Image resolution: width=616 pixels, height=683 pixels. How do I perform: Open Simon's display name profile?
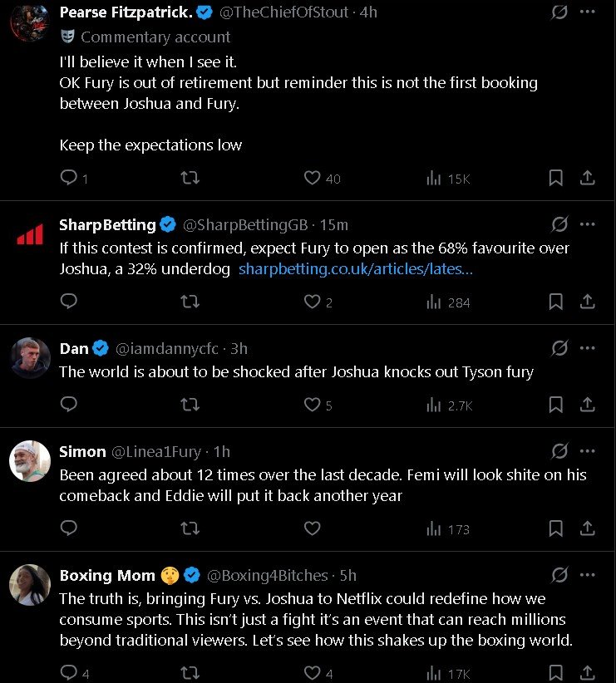[x=82, y=452]
